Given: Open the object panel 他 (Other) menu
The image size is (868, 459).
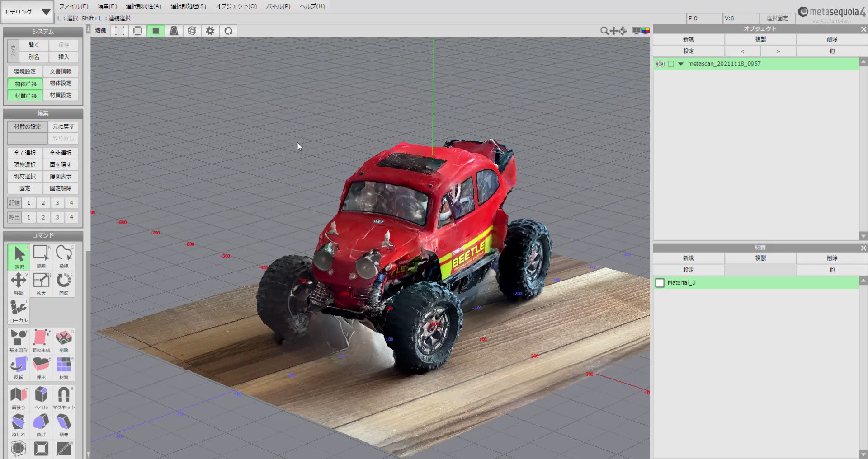Looking at the screenshot, I should tap(831, 51).
